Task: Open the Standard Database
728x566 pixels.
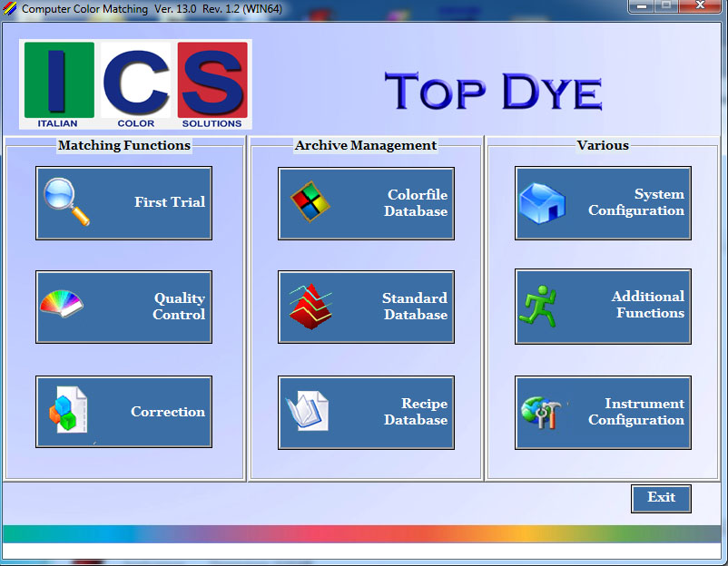Action: click(x=366, y=307)
